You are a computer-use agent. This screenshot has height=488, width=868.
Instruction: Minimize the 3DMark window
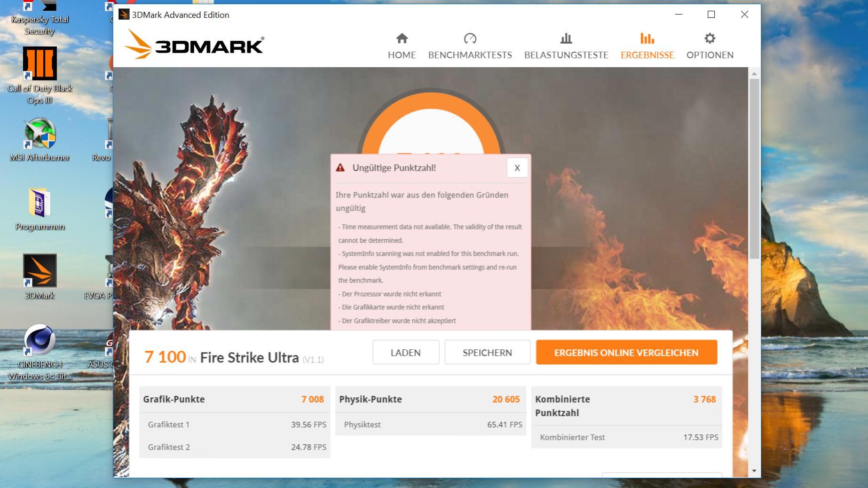679,15
